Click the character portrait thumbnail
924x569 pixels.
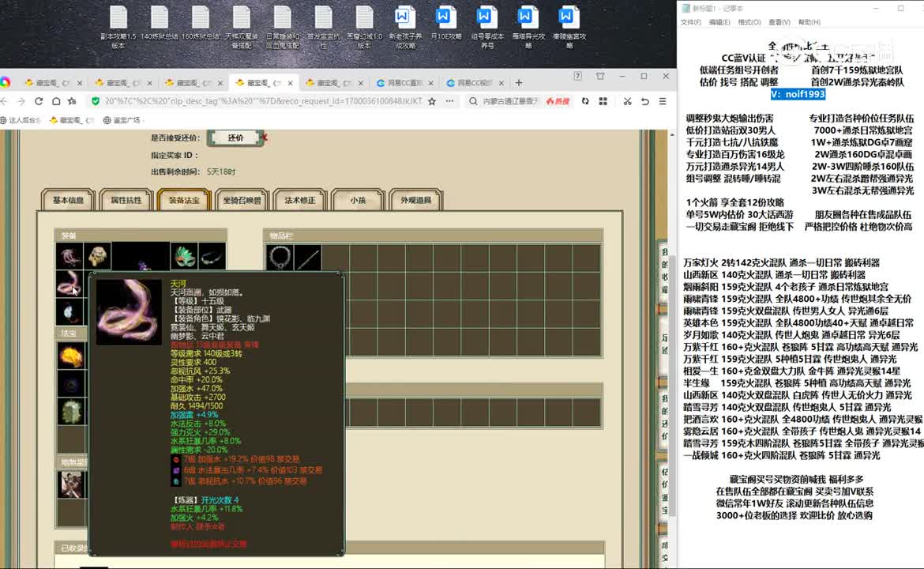(71, 484)
